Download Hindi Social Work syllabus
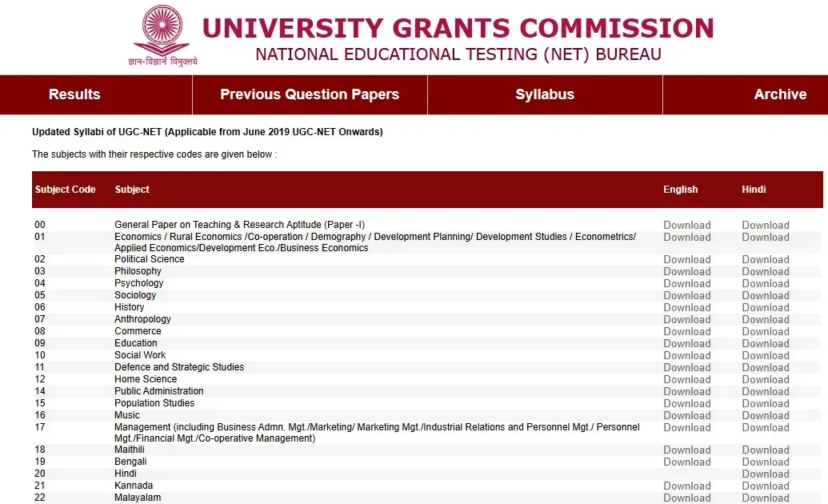828x504 pixels. tap(766, 355)
